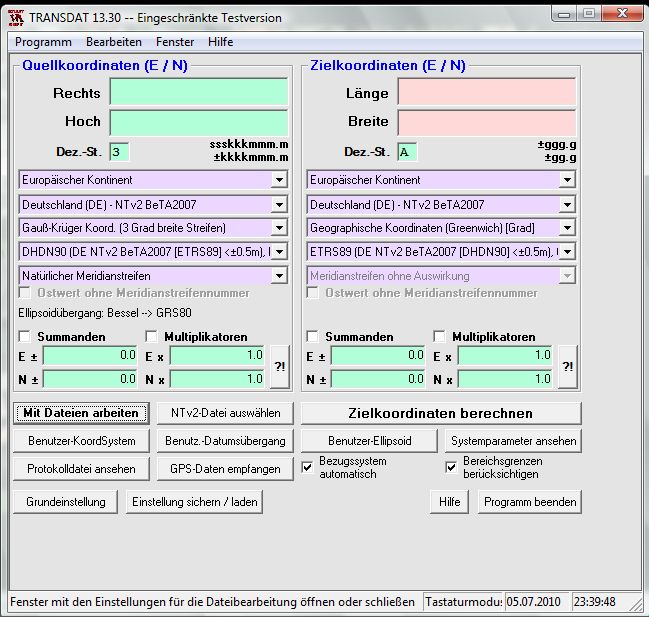The image size is (649, 617).
Task: Expand target Deutschland (DE) NTv2 dropdown
Action: point(567,205)
